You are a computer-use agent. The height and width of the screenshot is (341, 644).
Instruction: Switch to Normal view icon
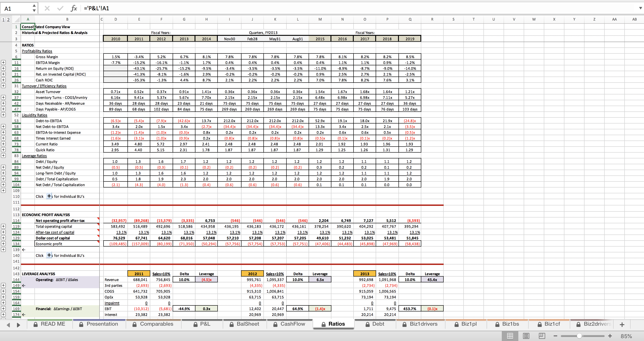[x=510, y=336]
